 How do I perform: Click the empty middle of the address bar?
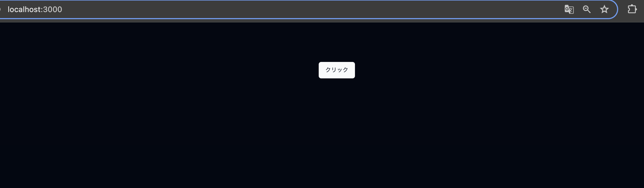coord(302,10)
